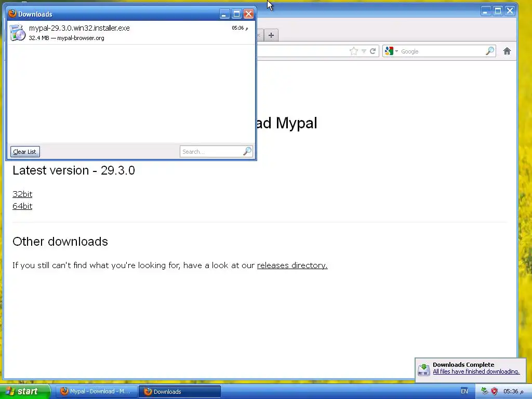Open the Windows Start menu
The width and height of the screenshot is (532, 399).
(x=24, y=391)
